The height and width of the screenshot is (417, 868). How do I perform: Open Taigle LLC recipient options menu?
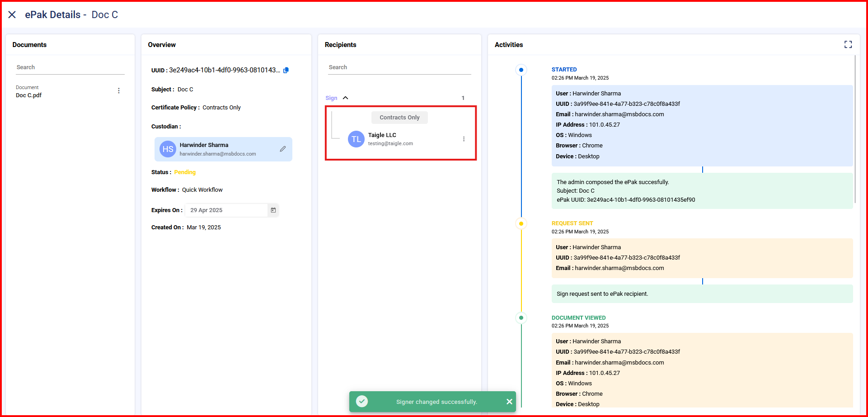click(464, 139)
